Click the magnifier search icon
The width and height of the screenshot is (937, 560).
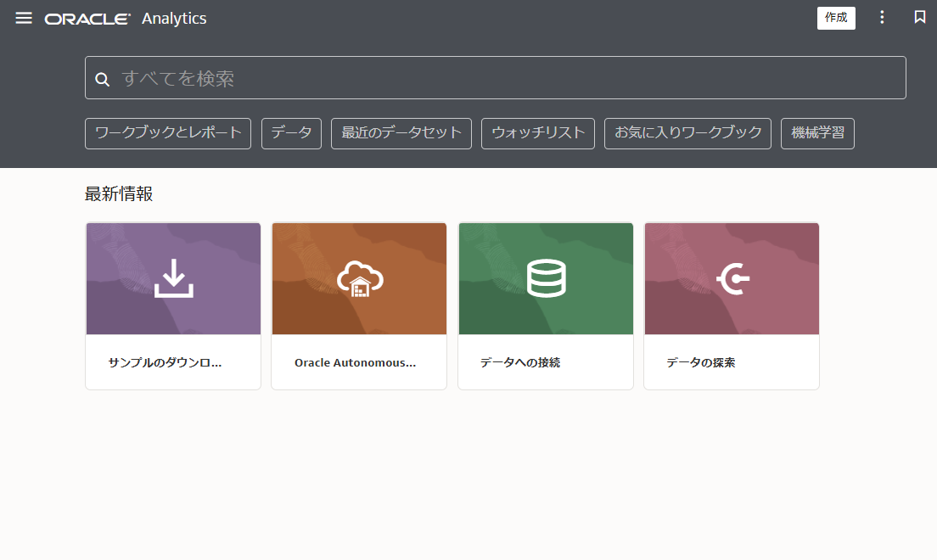coord(102,79)
